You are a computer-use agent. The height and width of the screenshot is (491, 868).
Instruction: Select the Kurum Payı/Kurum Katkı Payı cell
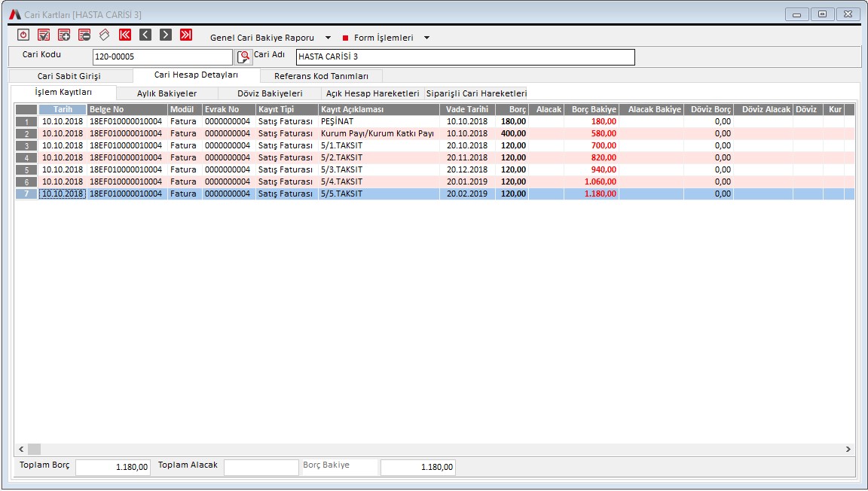(379, 133)
